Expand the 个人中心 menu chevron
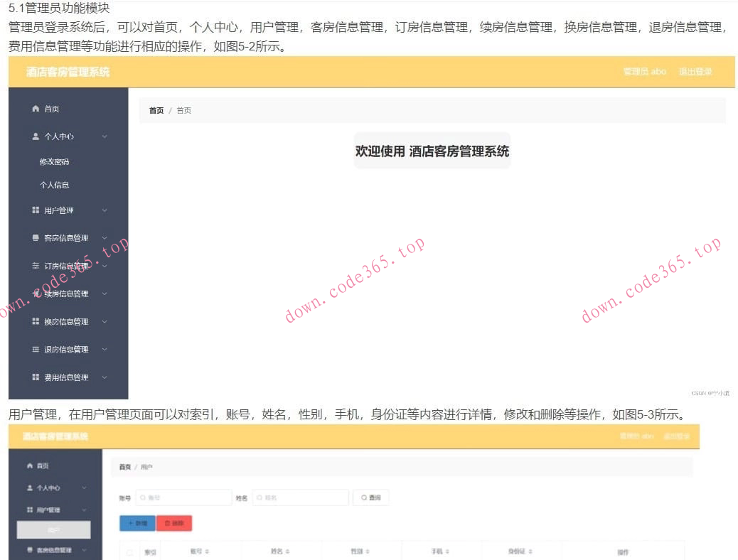Viewport: 738px width, 560px height. tap(105, 136)
